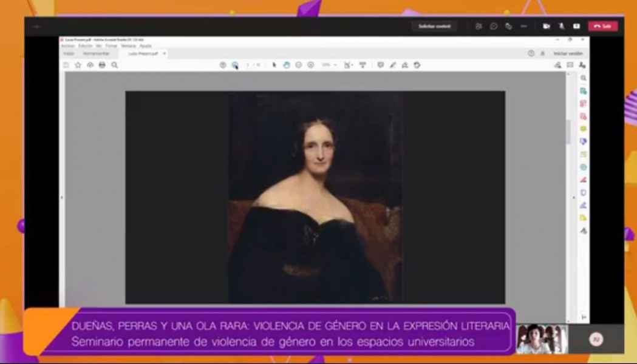Viewport: 637px width, 364px height.
Task: Open the add comment note tool
Action: [381, 65]
